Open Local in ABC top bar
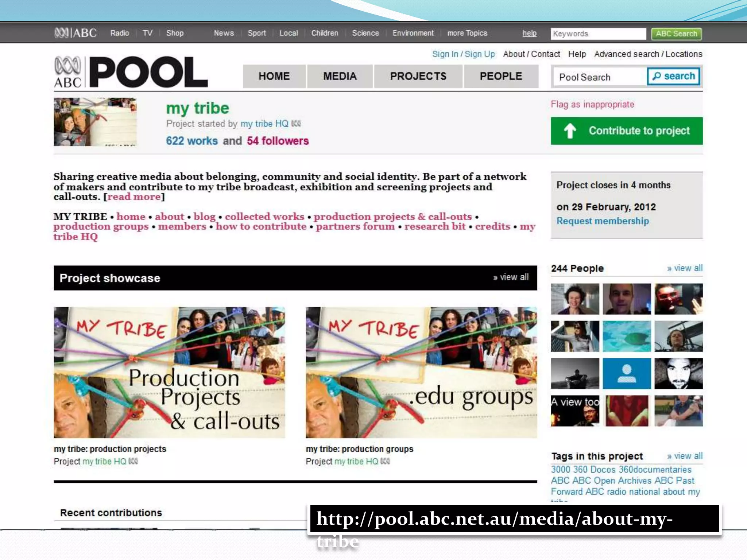747x560 pixels. coord(289,33)
